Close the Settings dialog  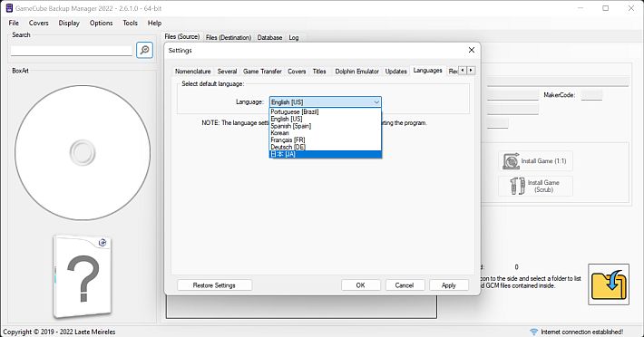[x=472, y=50]
